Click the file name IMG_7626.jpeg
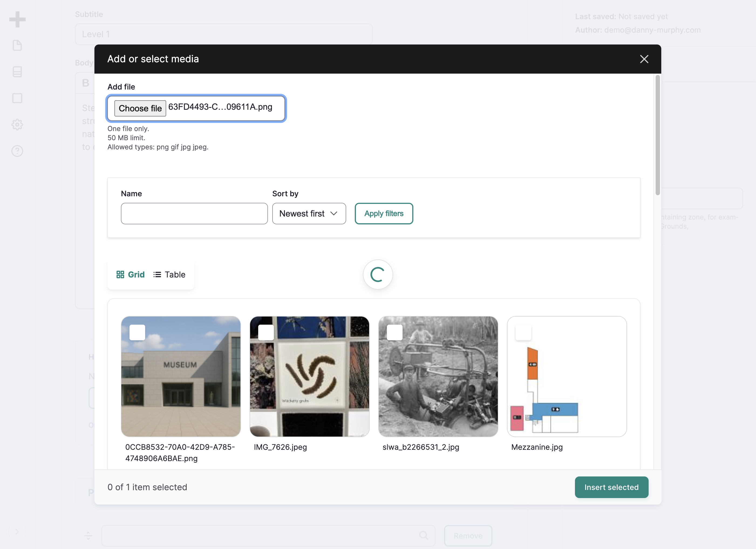The image size is (756, 549). pyautogui.click(x=280, y=447)
